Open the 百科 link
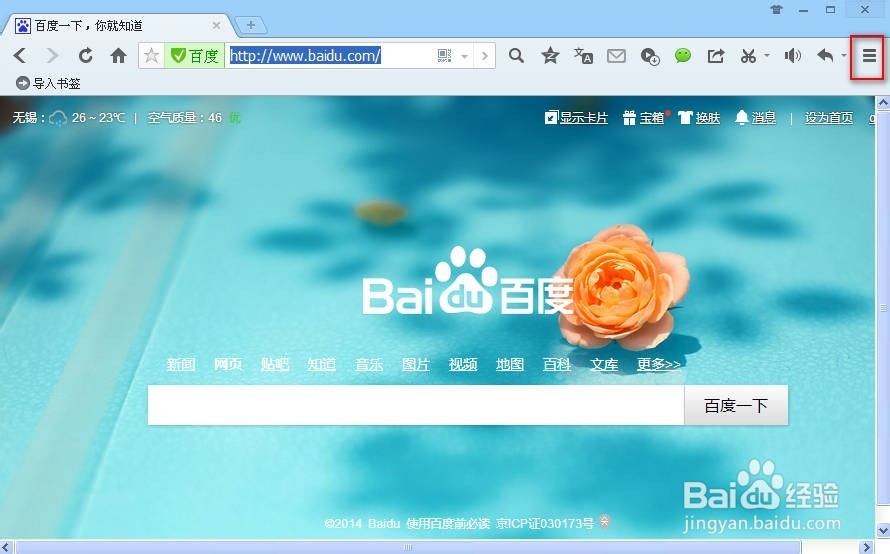 click(x=557, y=364)
